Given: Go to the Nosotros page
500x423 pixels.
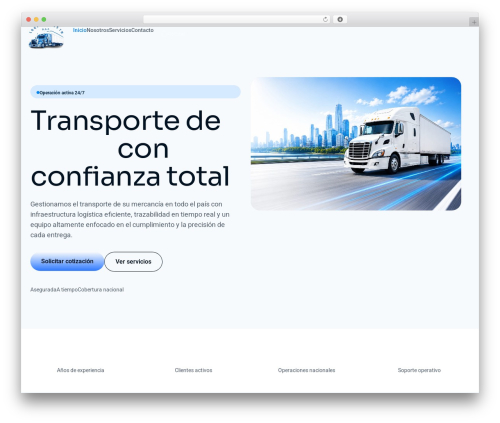Looking at the screenshot, I should [97, 30].
